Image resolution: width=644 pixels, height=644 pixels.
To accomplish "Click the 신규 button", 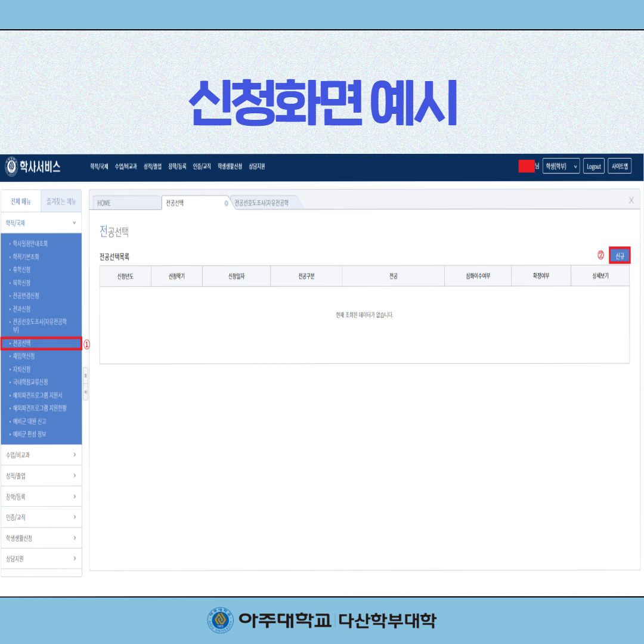I will (620, 256).
